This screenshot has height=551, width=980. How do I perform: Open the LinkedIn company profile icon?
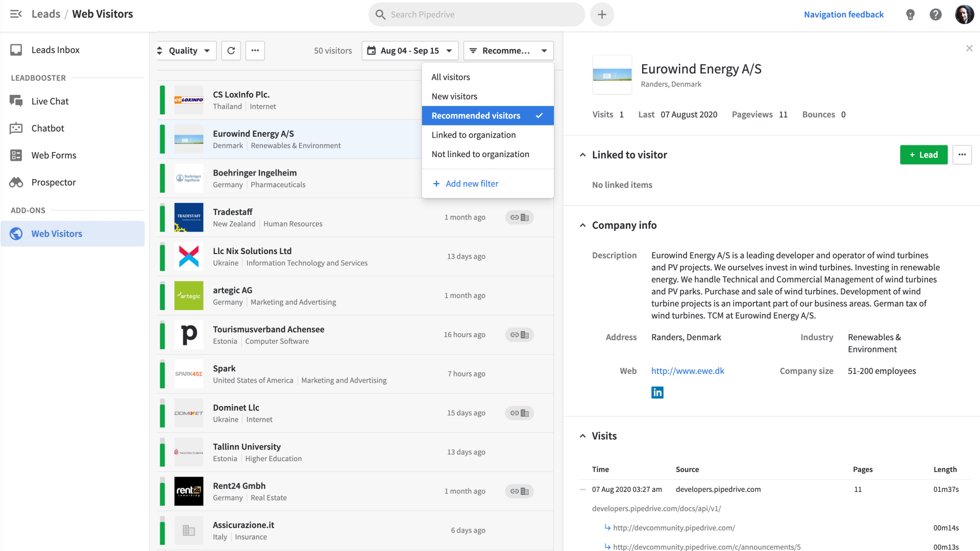(x=657, y=392)
